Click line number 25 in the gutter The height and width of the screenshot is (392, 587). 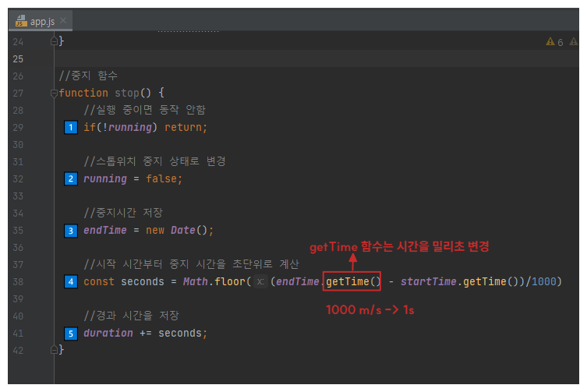coord(18,58)
